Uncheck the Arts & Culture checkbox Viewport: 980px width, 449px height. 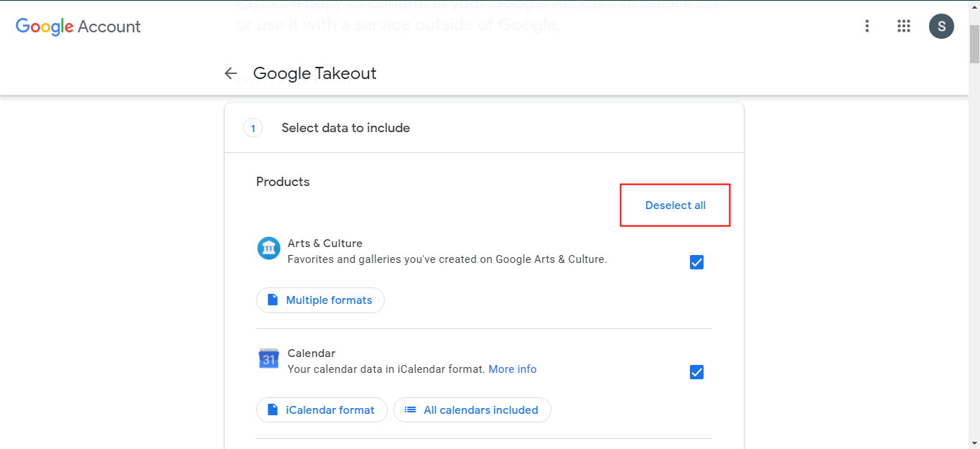point(696,262)
